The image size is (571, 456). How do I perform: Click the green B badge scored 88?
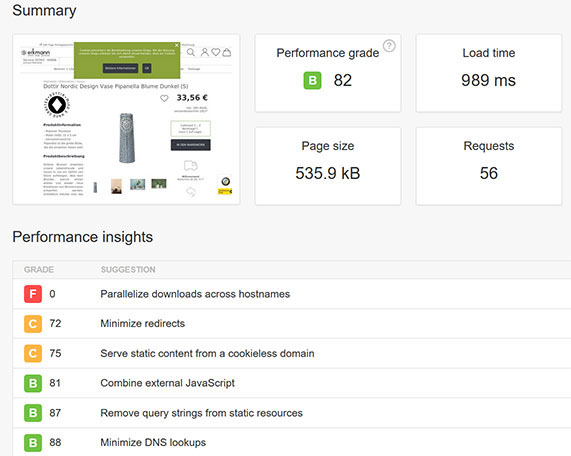(33, 443)
